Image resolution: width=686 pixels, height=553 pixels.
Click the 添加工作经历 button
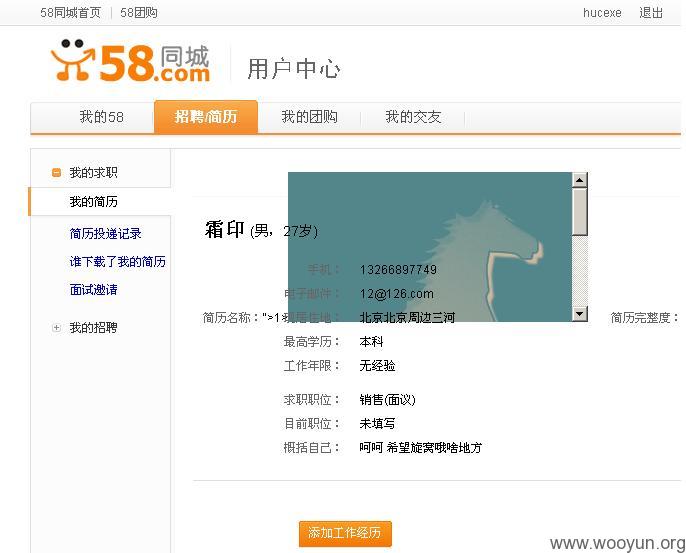pos(345,533)
